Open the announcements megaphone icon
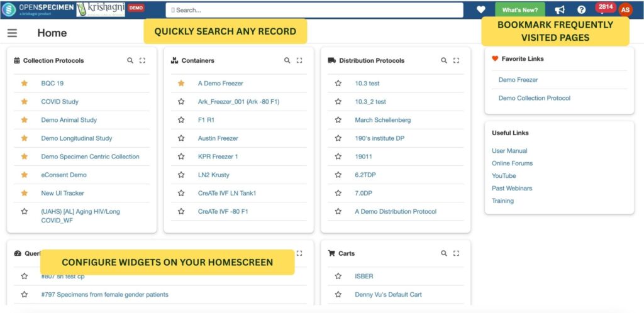This screenshot has width=644, height=313. point(560,10)
